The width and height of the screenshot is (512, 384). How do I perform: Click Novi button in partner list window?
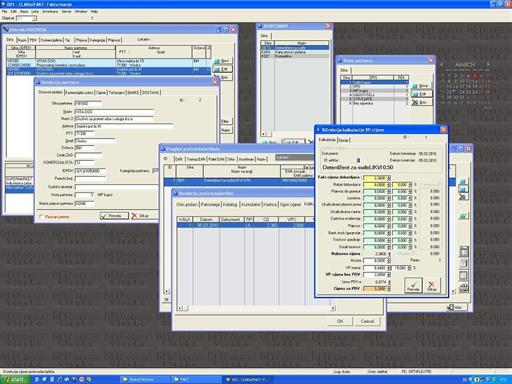click(x=222, y=61)
